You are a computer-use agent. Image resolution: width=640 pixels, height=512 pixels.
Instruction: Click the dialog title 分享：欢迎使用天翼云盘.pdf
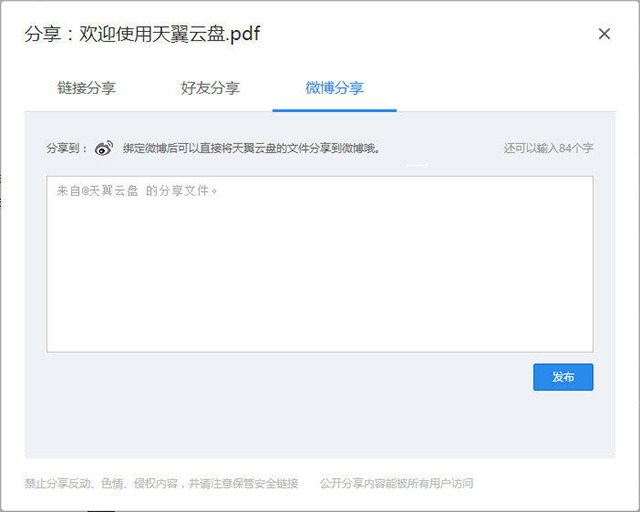pyautogui.click(x=142, y=34)
